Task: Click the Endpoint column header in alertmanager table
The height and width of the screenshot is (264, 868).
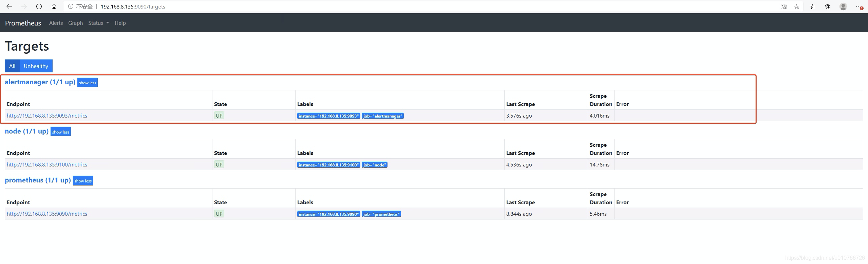Action: coord(18,104)
